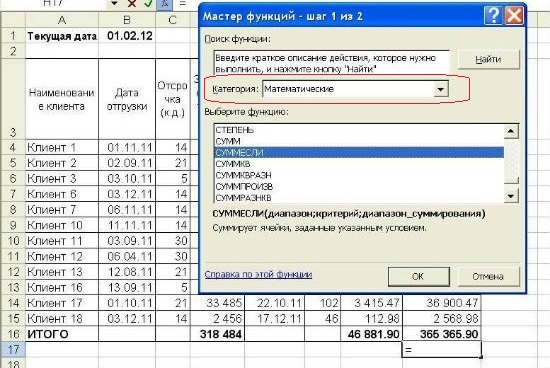Click the Отмена button
Screen dimensions: 550x368
(x=488, y=276)
